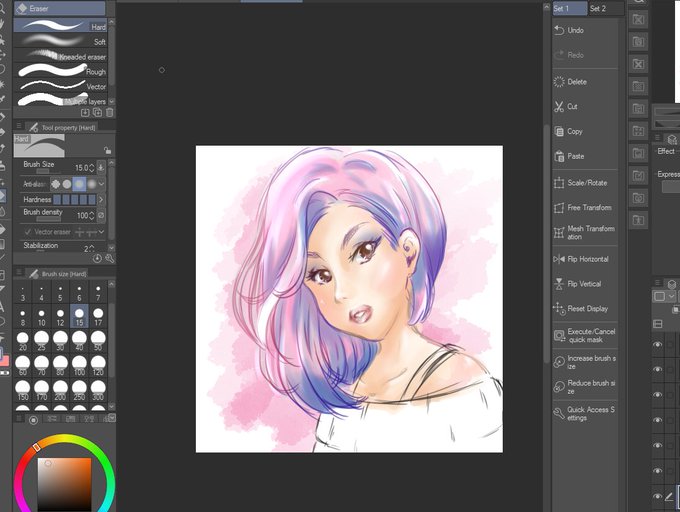Select the no anti-aliasing option
This screenshot has height=512, width=680.
55,184
